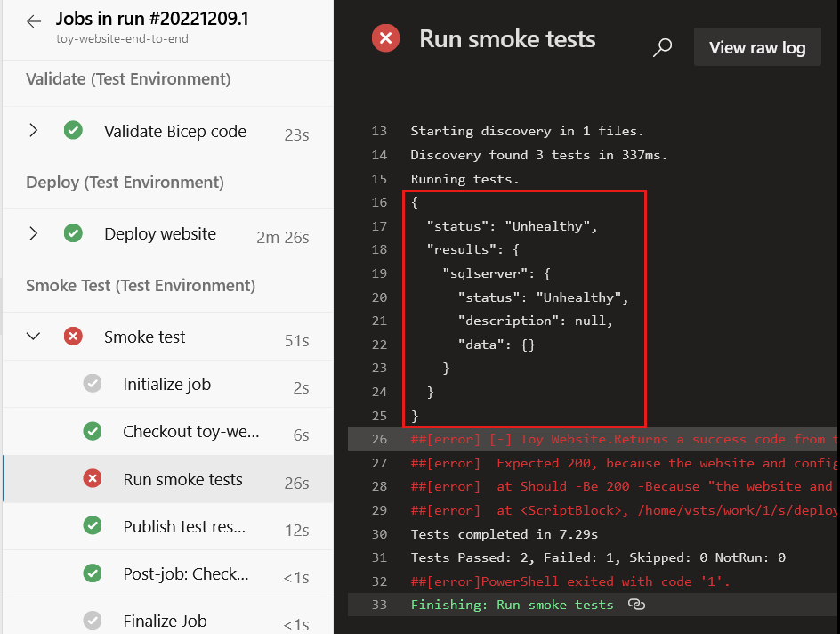The width and height of the screenshot is (840, 634).
Task: Click the View raw log button
Action: tap(757, 47)
